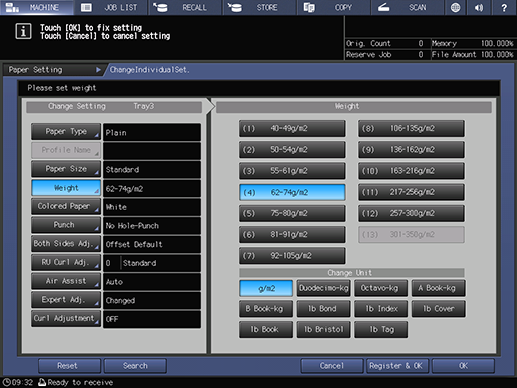Select weight (4) 62-74g/m2

(292, 192)
